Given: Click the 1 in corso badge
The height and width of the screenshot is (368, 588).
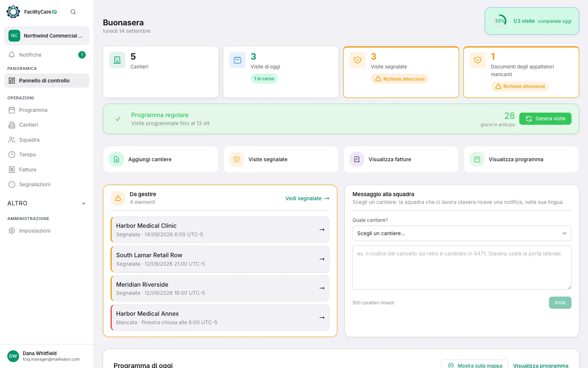Looking at the screenshot, I should click(264, 78).
